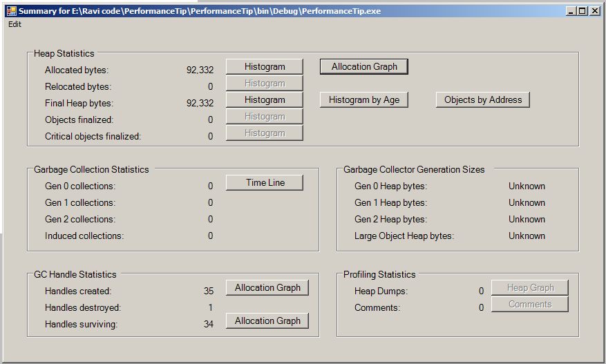Open Histogram for Final Heap bytes
This screenshot has height=364, width=606.
265,99
